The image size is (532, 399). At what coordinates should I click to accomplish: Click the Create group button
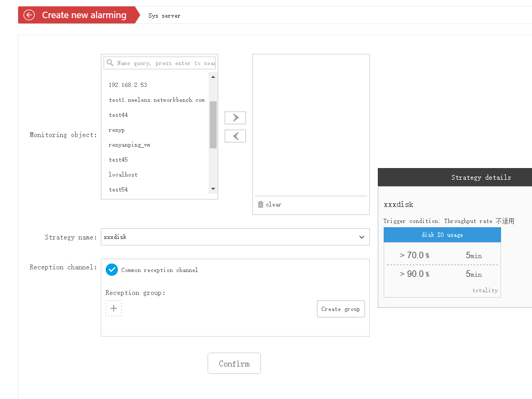point(340,309)
